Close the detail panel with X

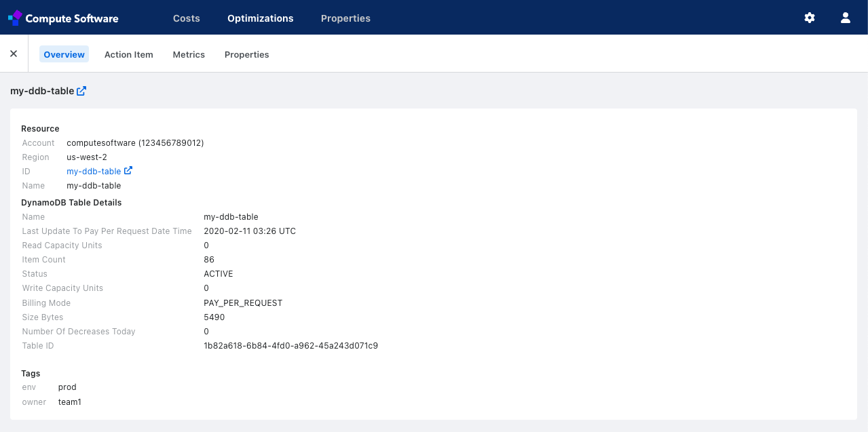click(x=14, y=54)
